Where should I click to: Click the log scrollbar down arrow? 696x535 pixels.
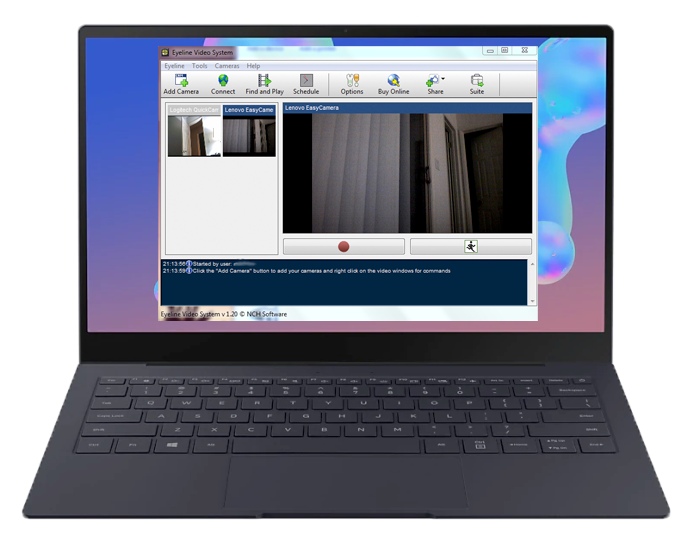tap(532, 301)
